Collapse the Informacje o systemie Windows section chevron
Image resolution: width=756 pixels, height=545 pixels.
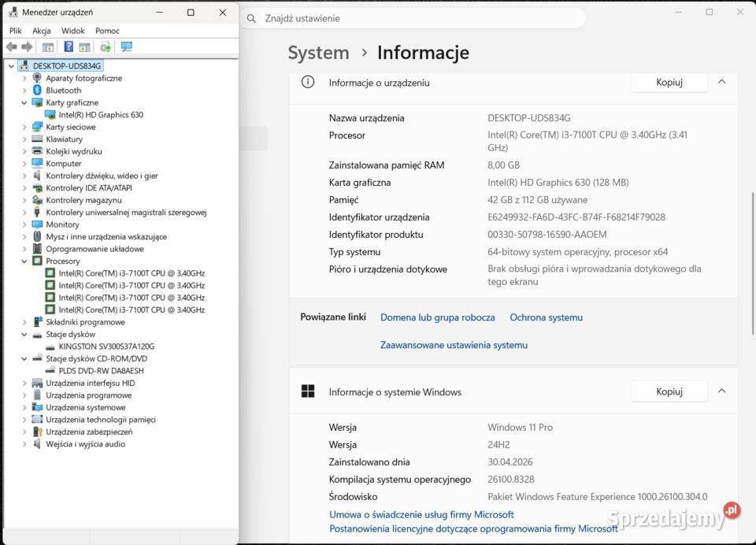coord(721,391)
